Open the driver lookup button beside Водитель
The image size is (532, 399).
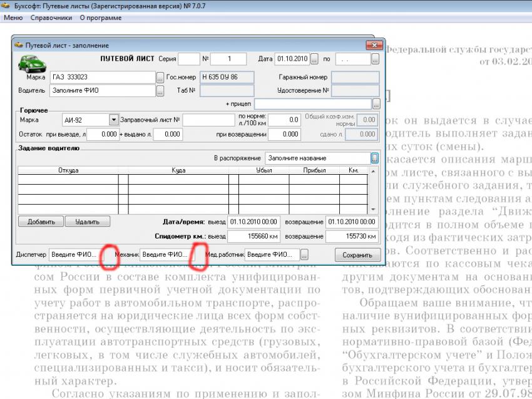tap(160, 91)
